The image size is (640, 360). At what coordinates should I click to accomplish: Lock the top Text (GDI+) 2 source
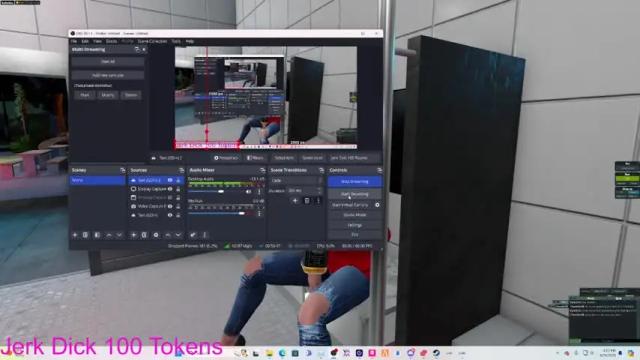pyautogui.click(x=178, y=180)
